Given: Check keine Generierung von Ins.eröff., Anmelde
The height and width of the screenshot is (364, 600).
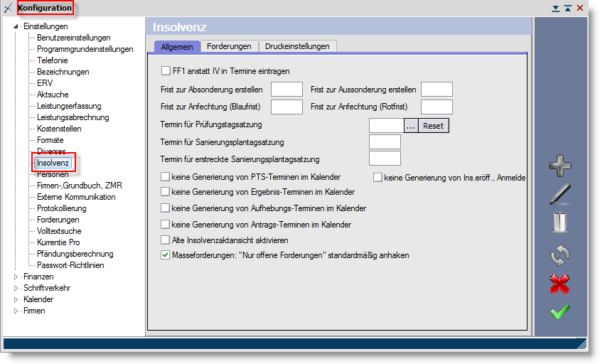Looking at the screenshot, I should click(377, 178).
